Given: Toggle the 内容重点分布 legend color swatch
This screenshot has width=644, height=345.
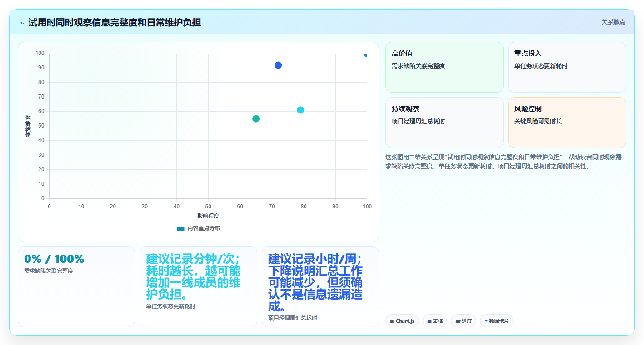Looking at the screenshot, I should coord(180,228).
